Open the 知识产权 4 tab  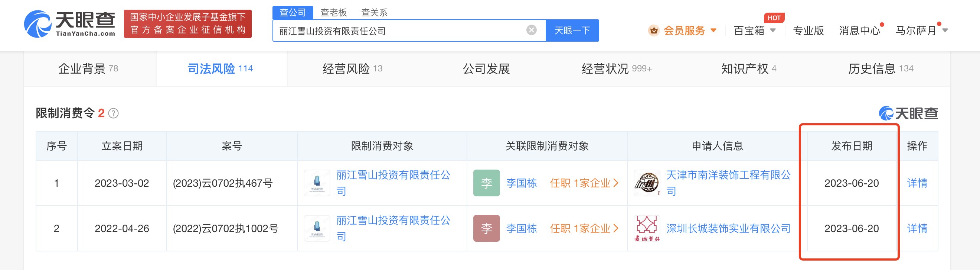[x=749, y=69]
